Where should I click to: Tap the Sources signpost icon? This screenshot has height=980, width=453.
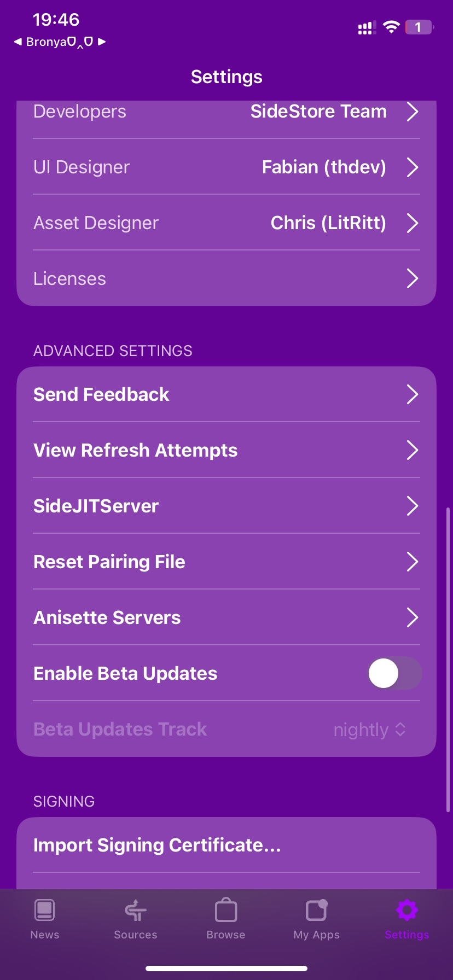coord(135,911)
